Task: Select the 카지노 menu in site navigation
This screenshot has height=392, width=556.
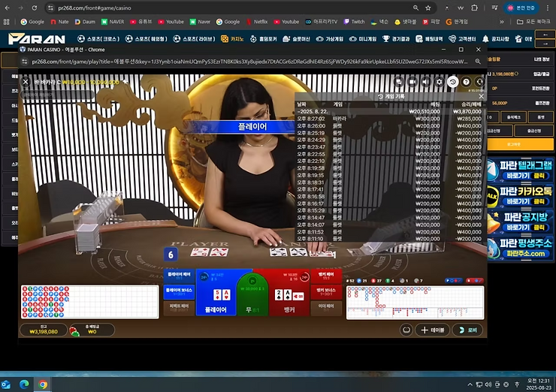Action: [232, 39]
